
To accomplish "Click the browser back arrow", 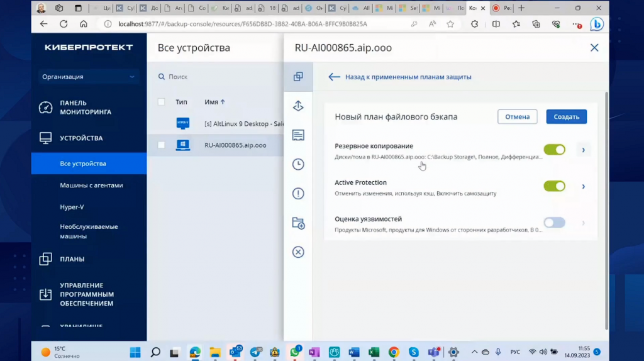I will (43, 24).
